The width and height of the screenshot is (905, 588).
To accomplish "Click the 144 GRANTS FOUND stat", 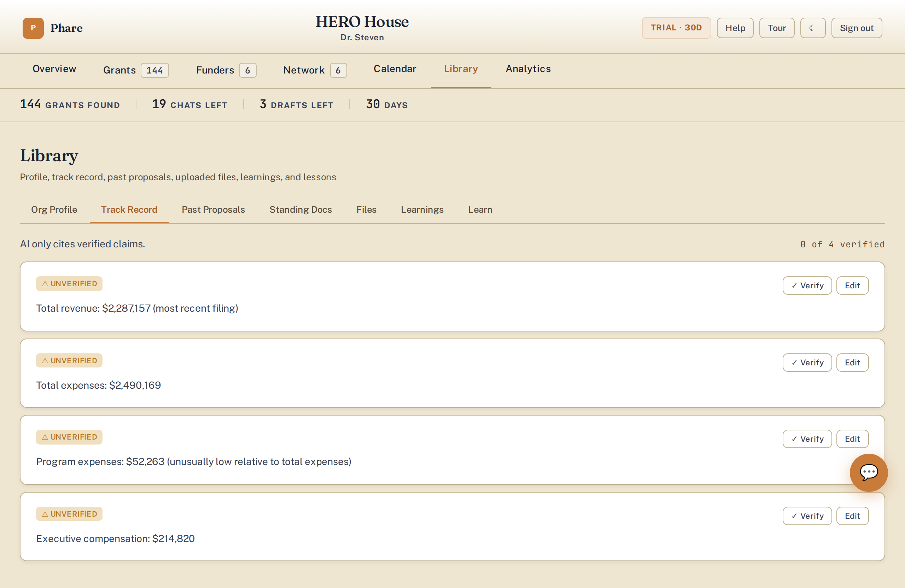I will click(70, 104).
